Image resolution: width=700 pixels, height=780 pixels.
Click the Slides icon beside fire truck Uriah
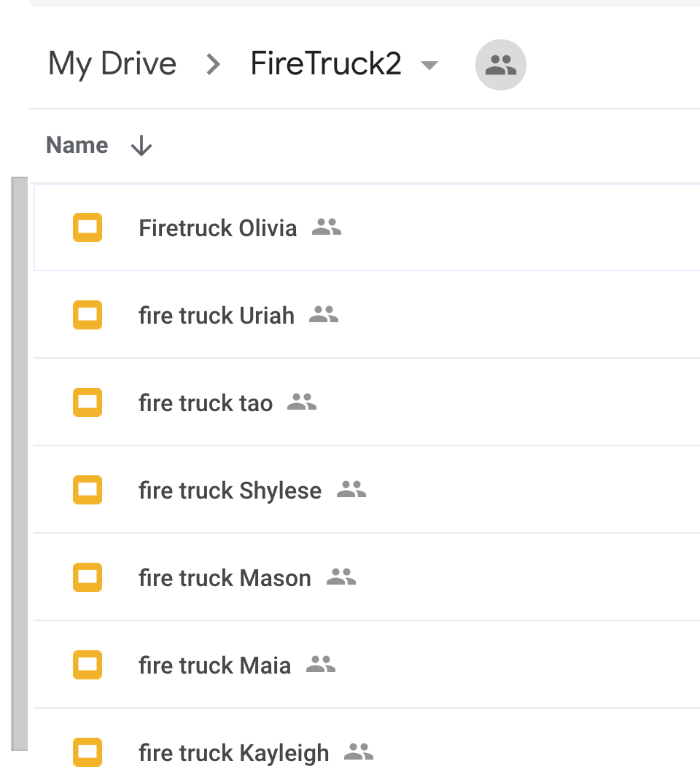87,315
